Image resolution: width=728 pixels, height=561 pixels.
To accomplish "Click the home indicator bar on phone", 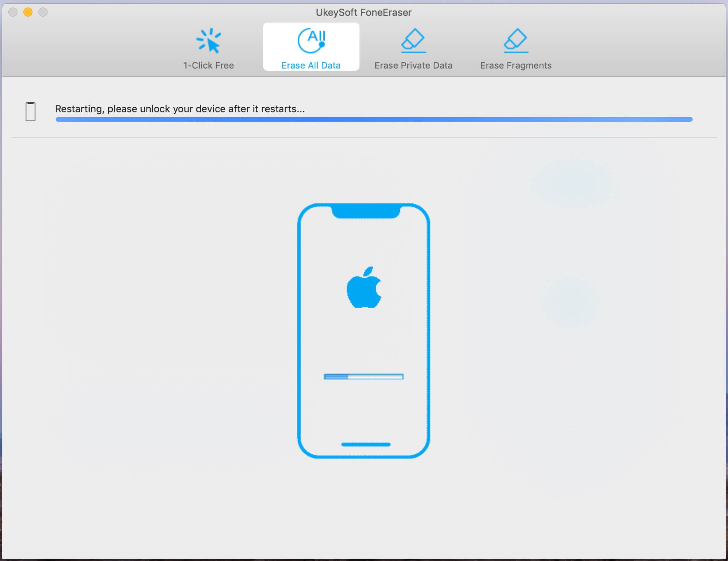I will pyautogui.click(x=366, y=444).
